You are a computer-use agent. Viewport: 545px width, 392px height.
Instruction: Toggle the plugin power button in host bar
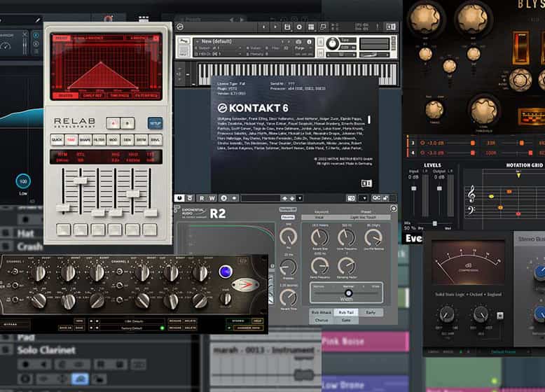(179, 198)
